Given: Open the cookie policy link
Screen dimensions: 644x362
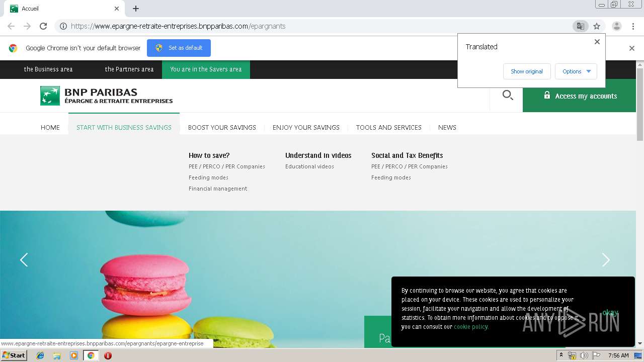Looking at the screenshot, I should coord(471,327).
